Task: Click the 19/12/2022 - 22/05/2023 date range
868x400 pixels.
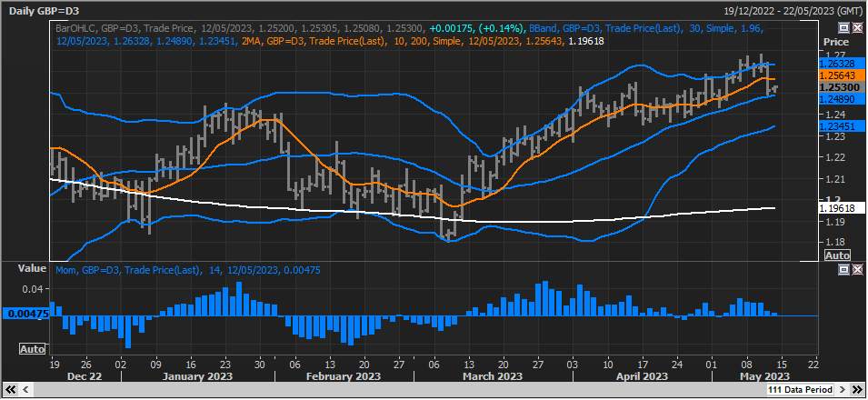Action: [x=793, y=11]
